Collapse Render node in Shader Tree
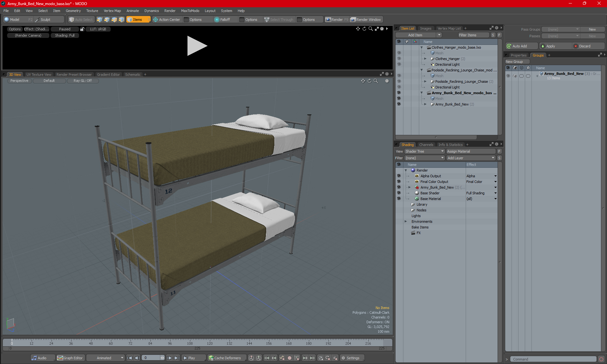 coord(406,170)
